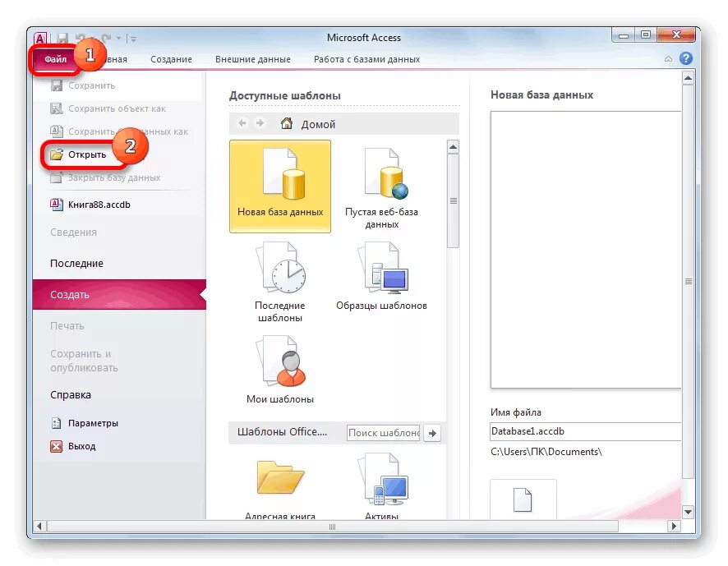
Task: Open Параметры options
Action: [93, 423]
